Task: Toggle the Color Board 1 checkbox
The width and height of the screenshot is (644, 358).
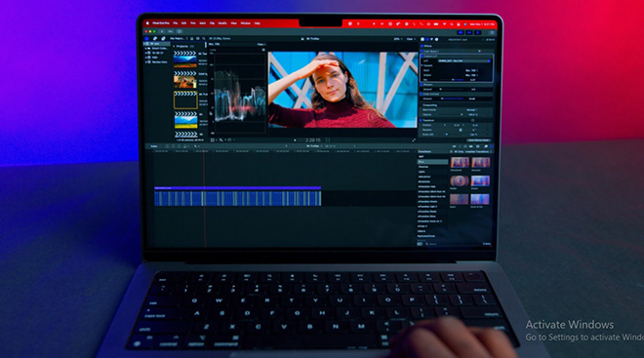Action: tap(422, 52)
